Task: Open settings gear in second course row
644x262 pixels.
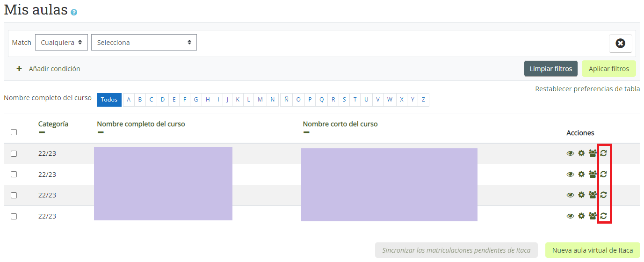Action: click(581, 174)
